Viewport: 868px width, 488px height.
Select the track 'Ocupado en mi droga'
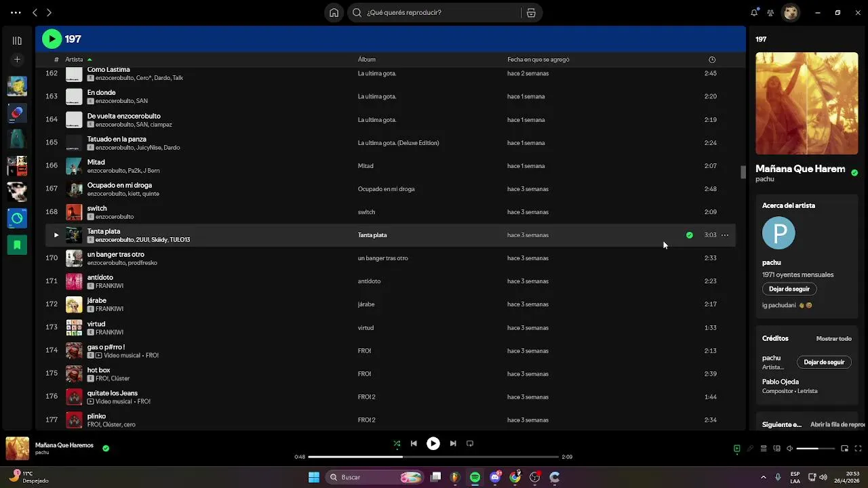pos(119,185)
